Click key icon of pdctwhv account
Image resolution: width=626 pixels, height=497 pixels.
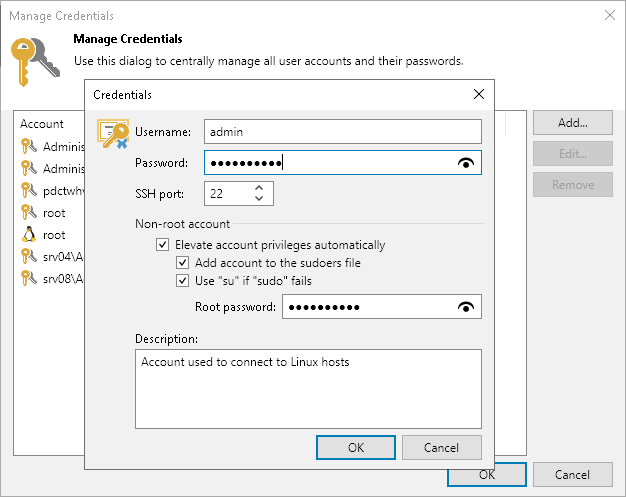28,190
